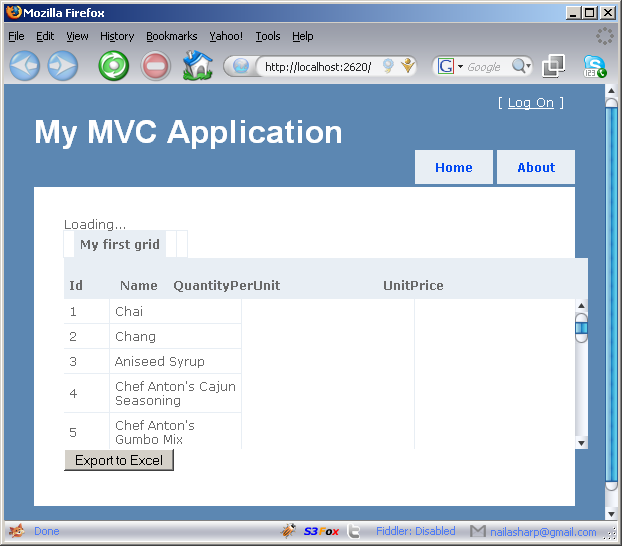Select Chef Anton's Cajun Seasoning row

coord(153,393)
